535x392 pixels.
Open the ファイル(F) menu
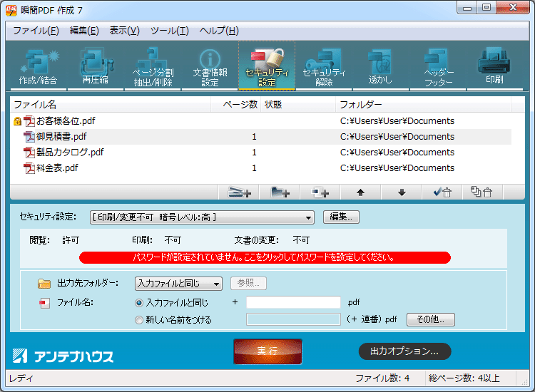click(36, 31)
